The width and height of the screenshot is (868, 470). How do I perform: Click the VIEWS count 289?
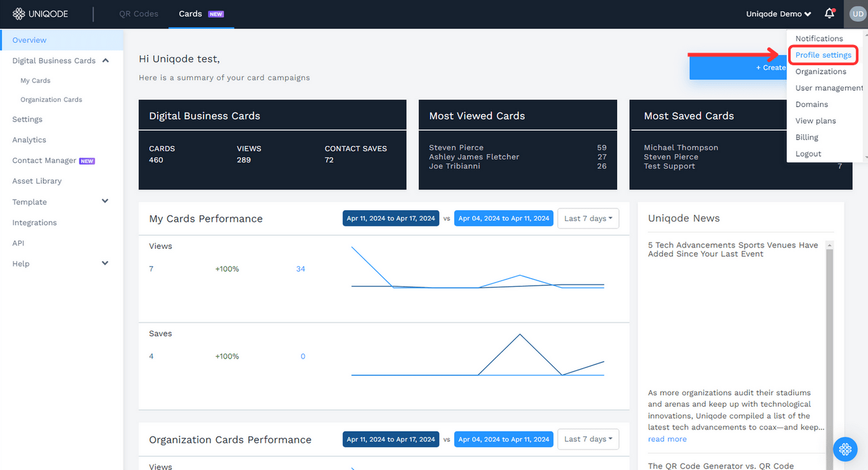click(x=244, y=160)
